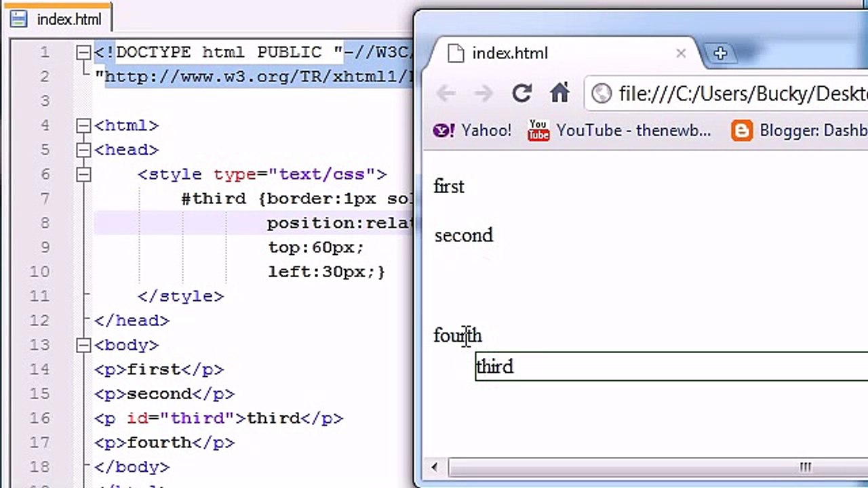This screenshot has height=488, width=868.
Task: Click the YouTube bookmark favicon
Action: pyautogui.click(x=538, y=130)
